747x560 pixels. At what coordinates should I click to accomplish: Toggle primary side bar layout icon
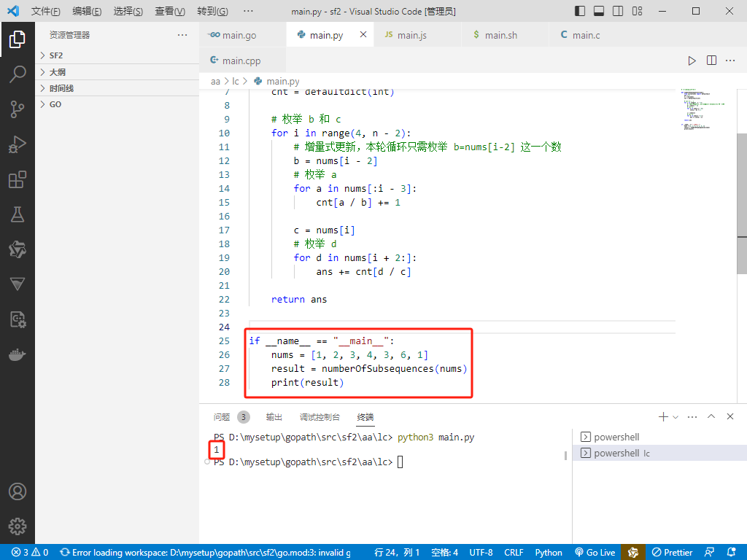click(x=580, y=11)
